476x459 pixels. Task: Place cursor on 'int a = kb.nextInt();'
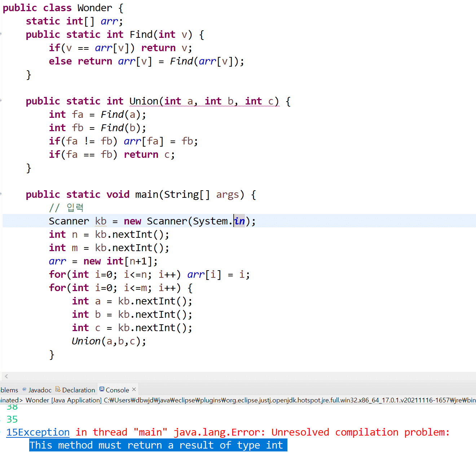tap(132, 301)
